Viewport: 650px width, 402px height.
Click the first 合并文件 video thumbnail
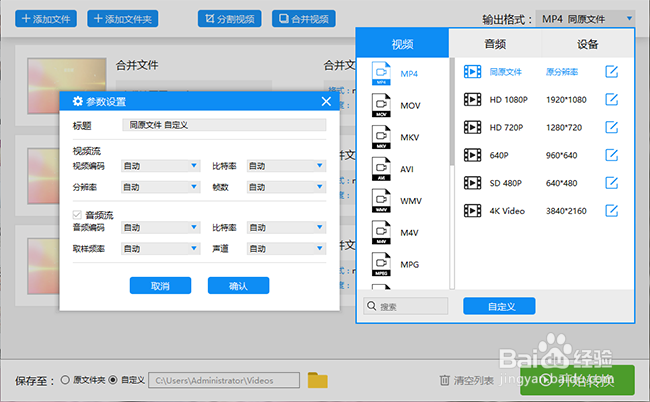67,86
